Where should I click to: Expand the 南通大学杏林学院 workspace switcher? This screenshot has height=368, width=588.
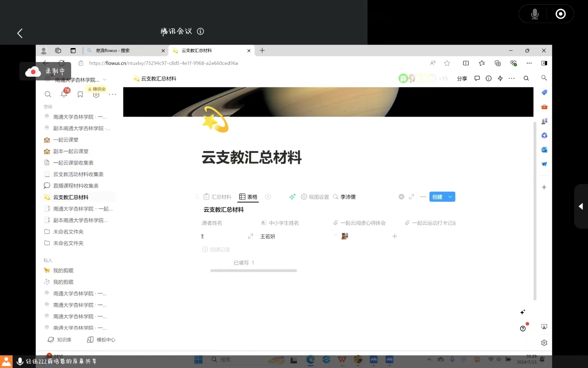tap(104, 80)
